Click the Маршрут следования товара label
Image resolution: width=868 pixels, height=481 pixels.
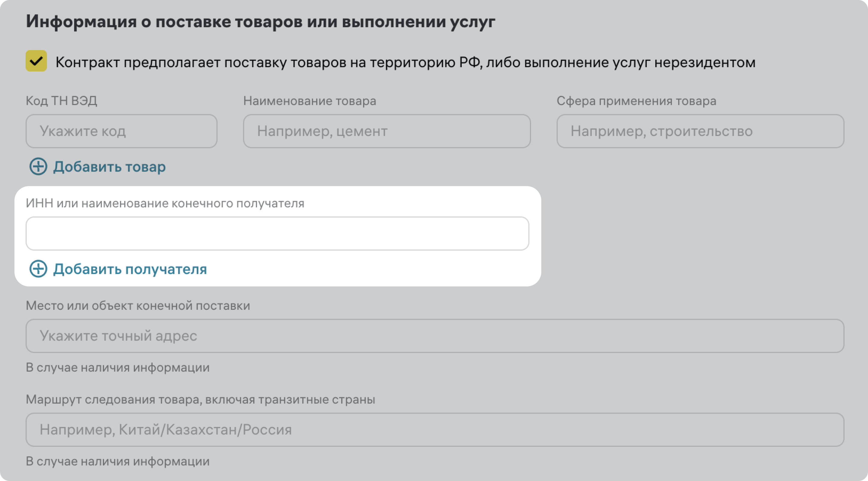[x=200, y=399]
